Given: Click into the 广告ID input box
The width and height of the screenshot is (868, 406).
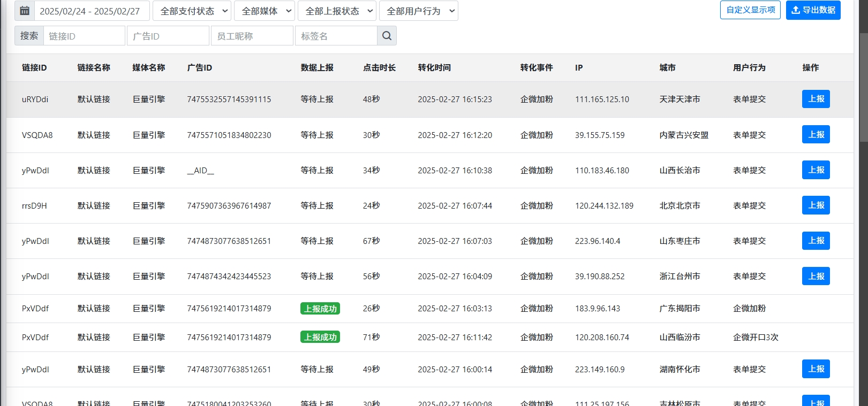Looking at the screenshot, I should pyautogui.click(x=168, y=36).
